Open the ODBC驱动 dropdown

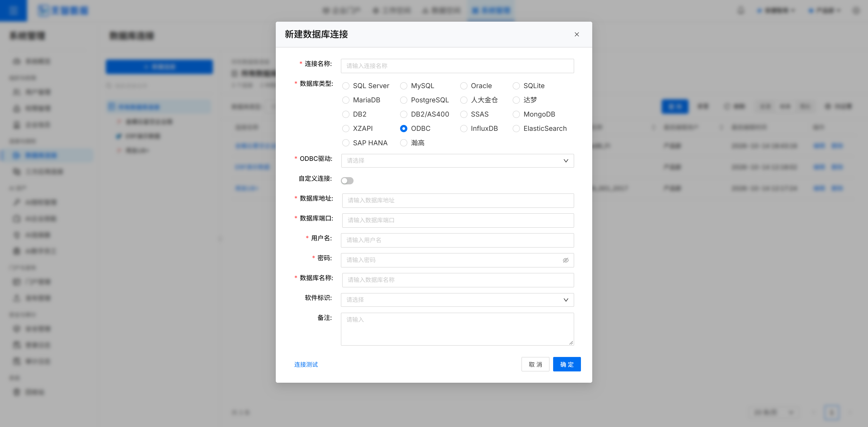(x=457, y=161)
